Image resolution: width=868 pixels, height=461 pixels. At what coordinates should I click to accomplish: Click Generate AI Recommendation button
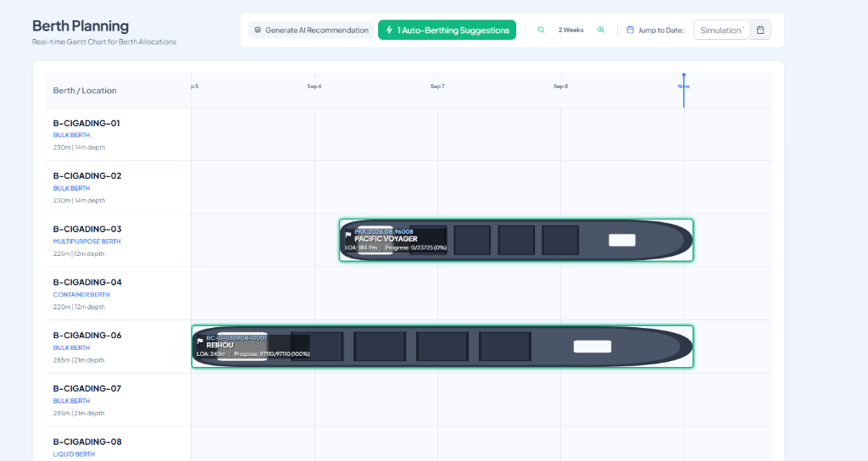click(x=311, y=30)
